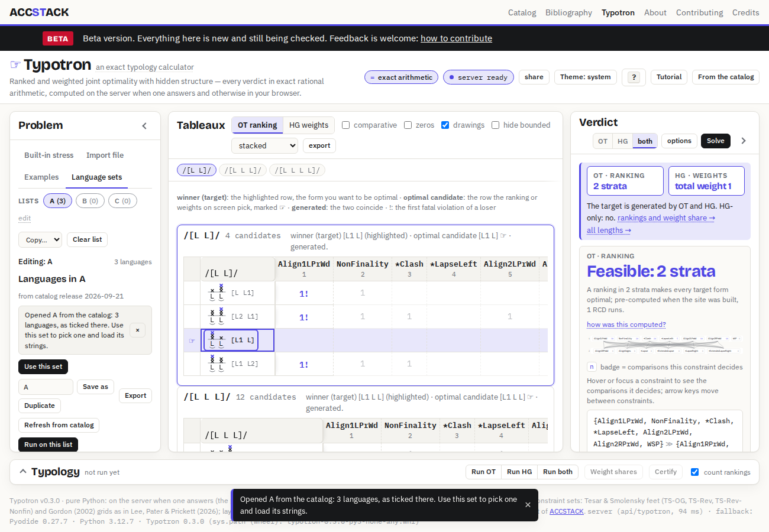Select list B (0)
This screenshot has width=769, height=532.
point(90,201)
